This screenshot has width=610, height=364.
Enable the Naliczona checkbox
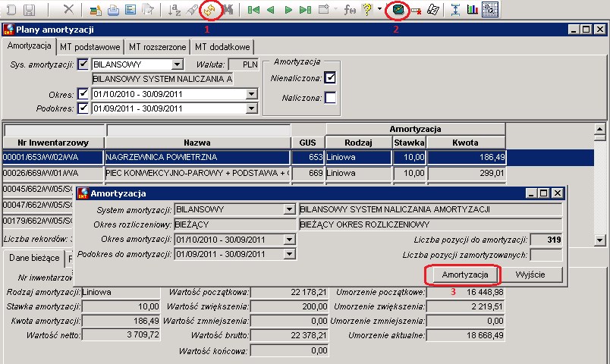(x=330, y=98)
